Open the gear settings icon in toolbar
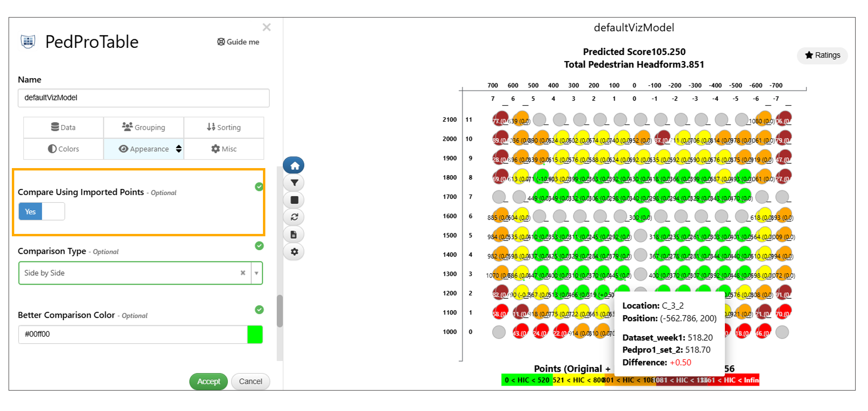The height and width of the screenshot is (411, 868). (294, 251)
